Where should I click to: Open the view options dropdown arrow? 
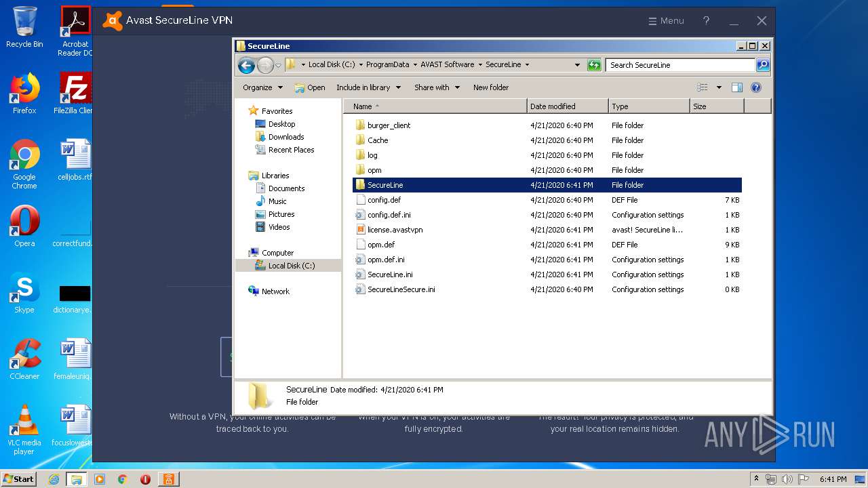pyautogui.click(x=719, y=87)
